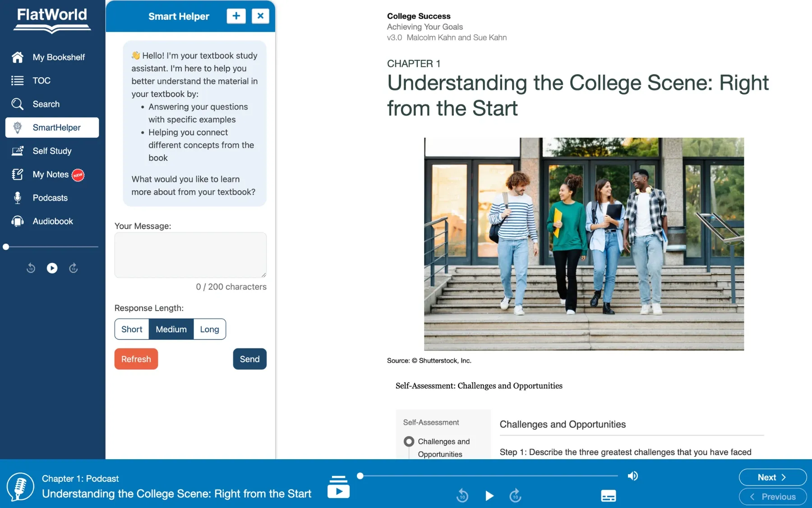Set response length to Medium
Image resolution: width=812 pixels, height=508 pixels.
171,329
